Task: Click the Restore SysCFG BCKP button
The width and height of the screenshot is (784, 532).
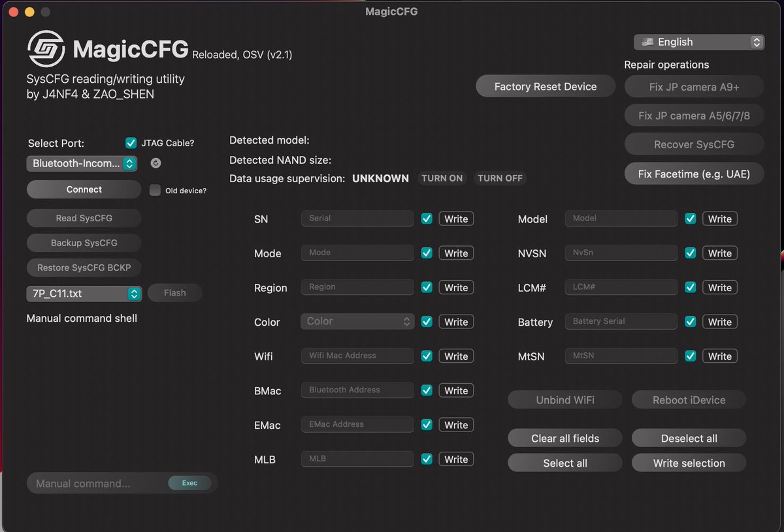Action: (x=84, y=268)
